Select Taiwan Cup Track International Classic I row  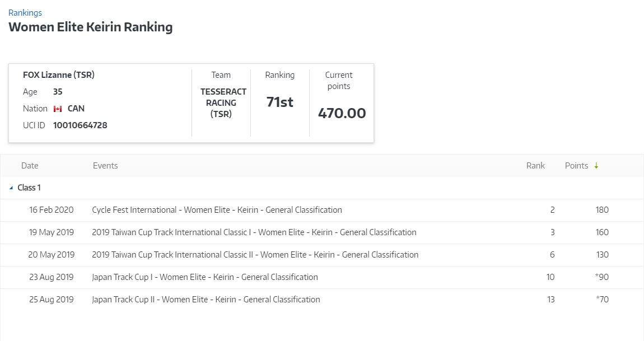[x=254, y=232]
